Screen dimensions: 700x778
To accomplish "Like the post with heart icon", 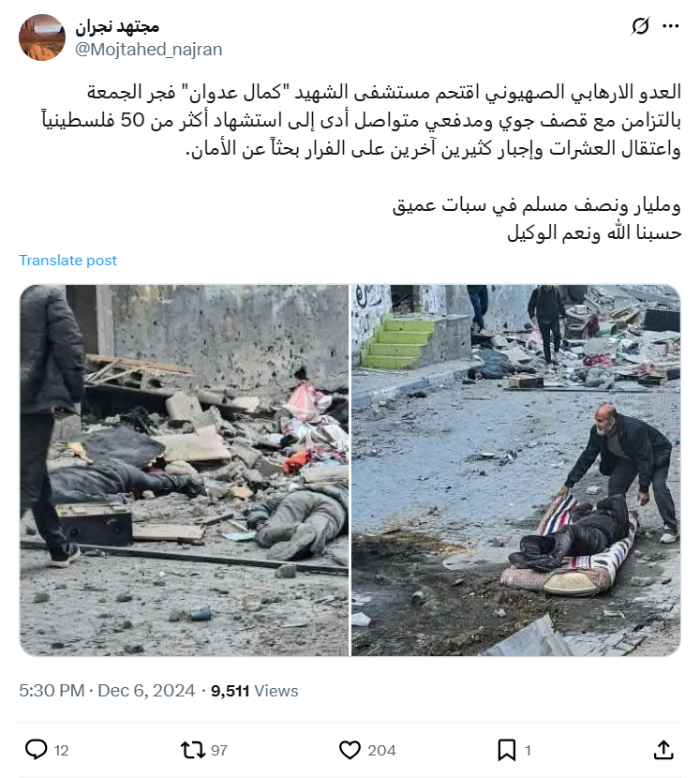I will [350, 750].
